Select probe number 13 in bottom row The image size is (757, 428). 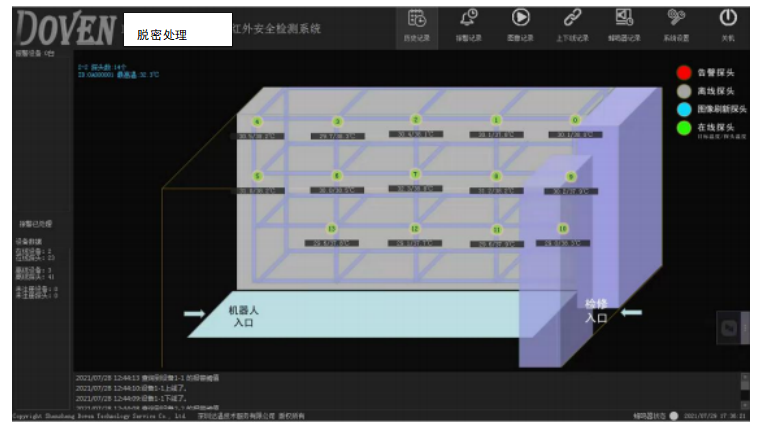tap(332, 229)
